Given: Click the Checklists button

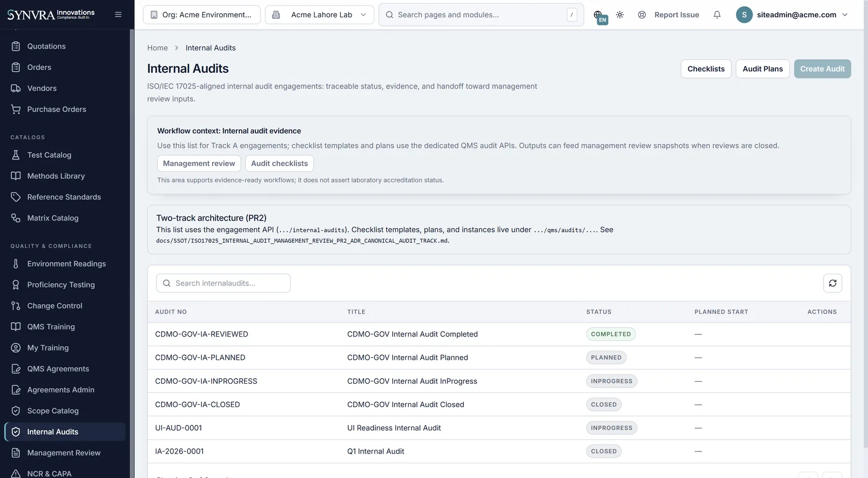Looking at the screenshot, I should click(x=706, y=69).
